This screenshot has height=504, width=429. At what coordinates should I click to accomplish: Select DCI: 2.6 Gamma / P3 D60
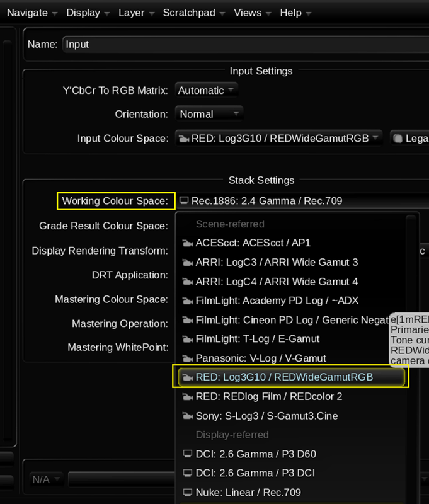(x=292, y=454)
